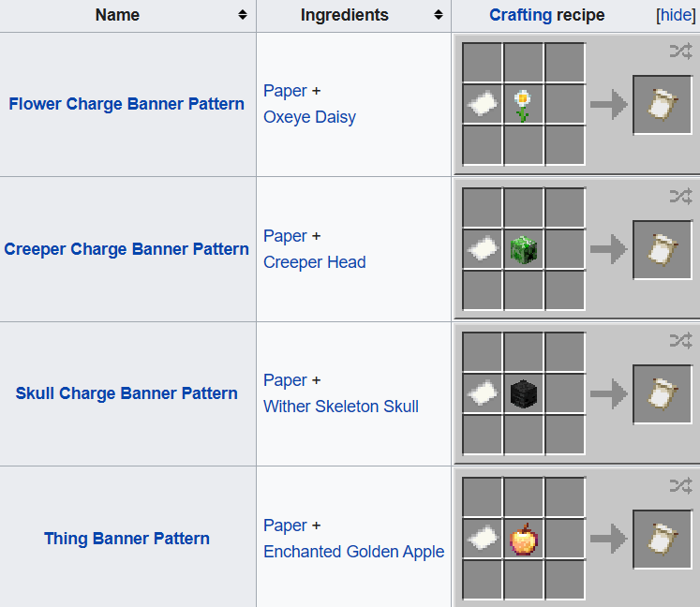The image size is (700, 607).
Task: Click the paper slot in Skull Charge recipe
Action: pyautogui.click(x=483, y=393)
